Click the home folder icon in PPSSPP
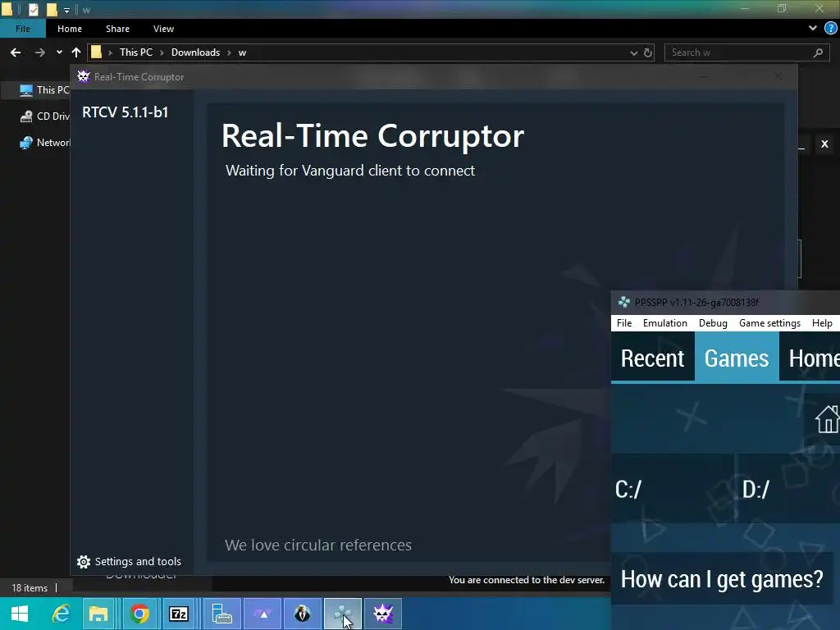 click(827, 419)
